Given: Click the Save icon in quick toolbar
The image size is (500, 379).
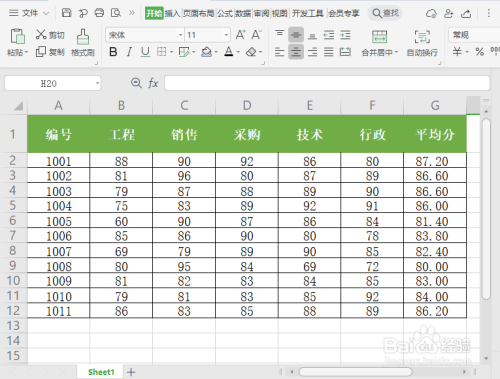Looking at the screenshot, I should coord(67,13).
